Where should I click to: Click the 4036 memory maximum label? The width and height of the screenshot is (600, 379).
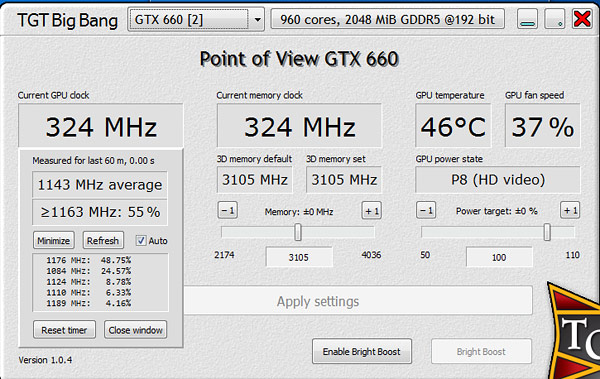pyautogui.click(x=371, y=255)
